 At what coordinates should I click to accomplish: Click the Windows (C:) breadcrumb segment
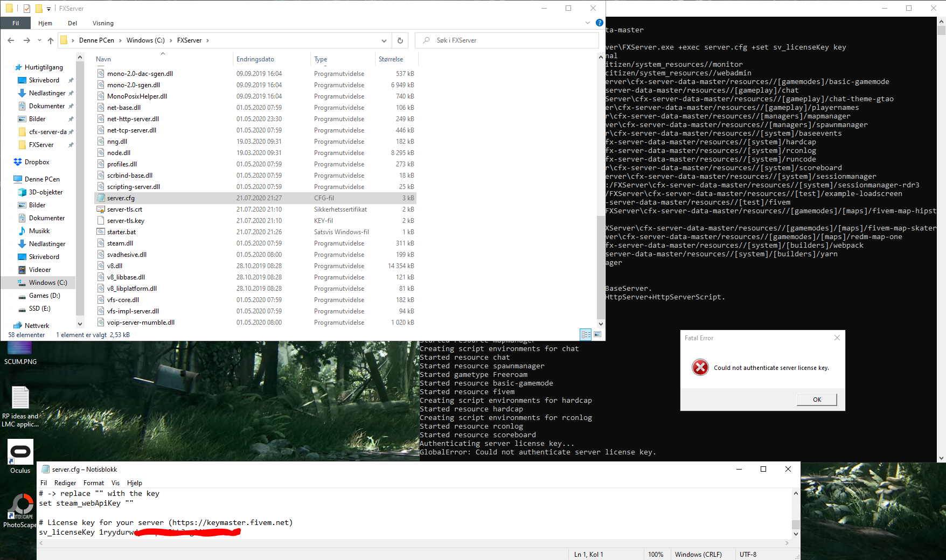(x=145, y=40)
